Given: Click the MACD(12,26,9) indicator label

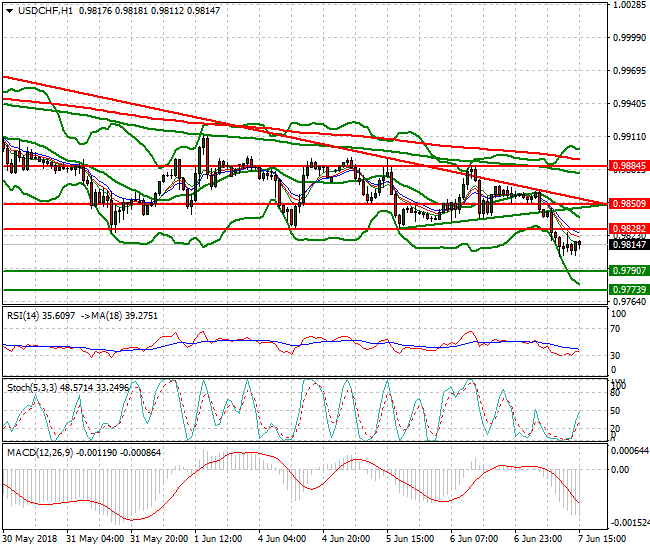Looking at the screenshot, I should click(x=40, y=453).
